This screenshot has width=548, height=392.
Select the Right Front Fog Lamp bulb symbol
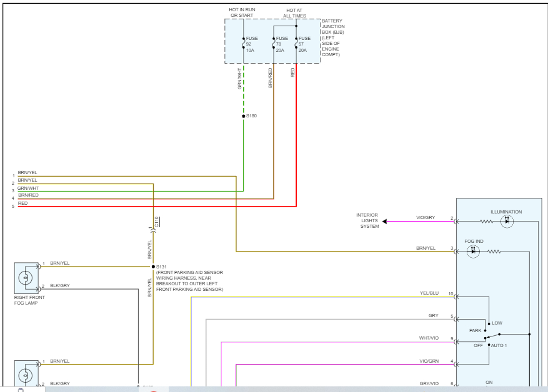pos(26,278)
